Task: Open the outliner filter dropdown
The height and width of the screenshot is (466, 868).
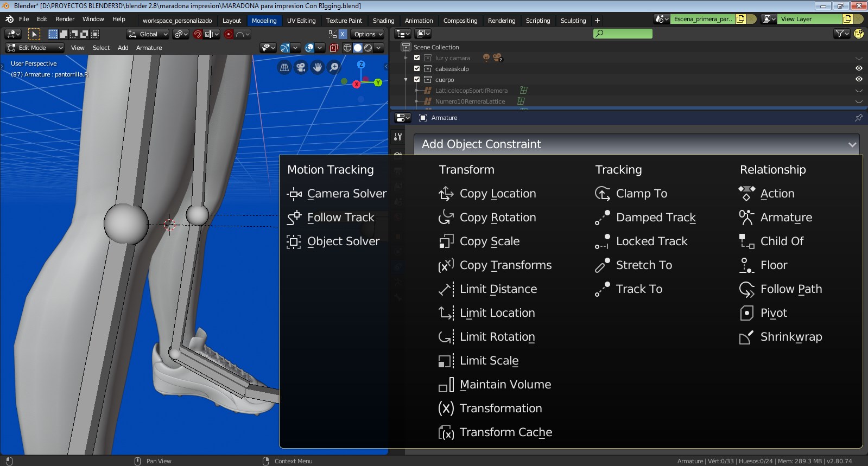Action: coord(841,34)
